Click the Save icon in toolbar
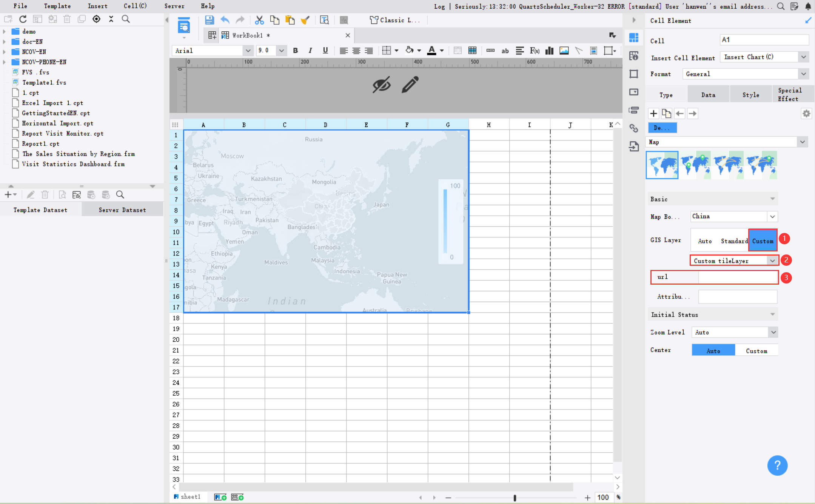815x504 pixels. (x=209, y=20)
